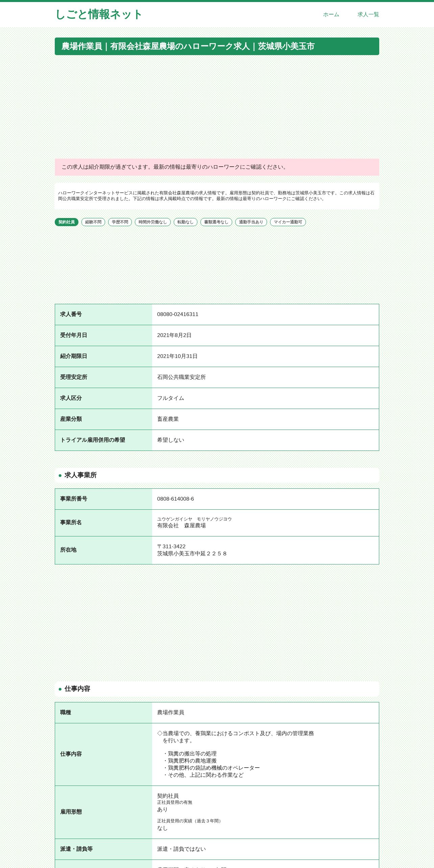Click the deadline 2021年10月31日
This screenshot has height=868, width=434.
177,356
